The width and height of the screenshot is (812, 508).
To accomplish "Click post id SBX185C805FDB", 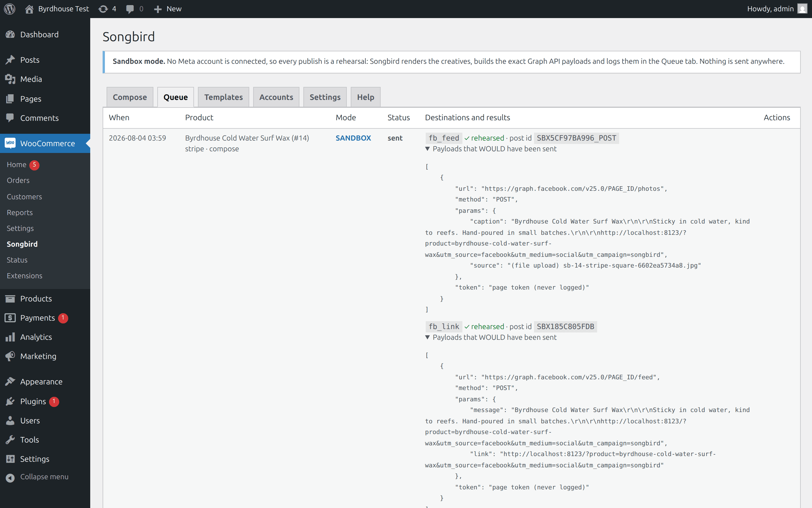I will [565, 327].
